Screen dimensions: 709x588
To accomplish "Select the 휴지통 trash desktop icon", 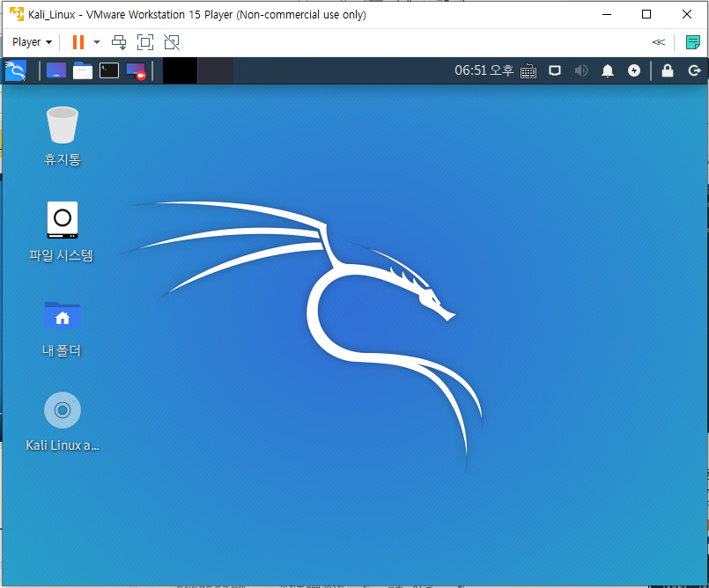I will tap(63, 136).
